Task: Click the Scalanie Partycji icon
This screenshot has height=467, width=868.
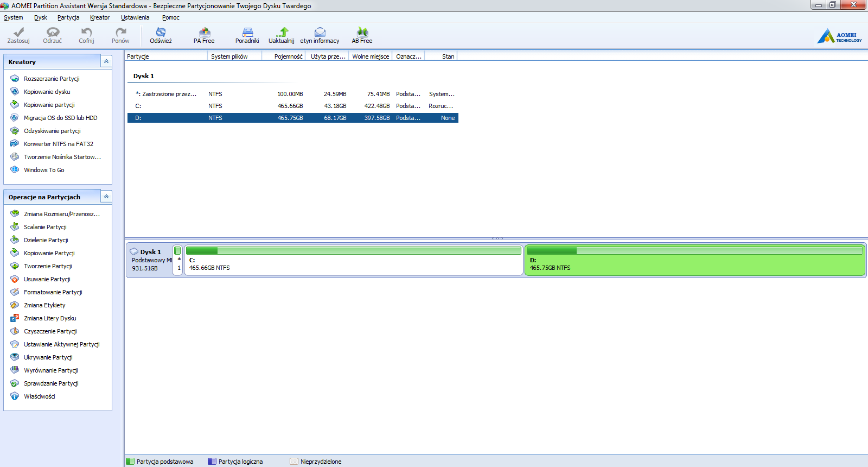Action: 15,227
